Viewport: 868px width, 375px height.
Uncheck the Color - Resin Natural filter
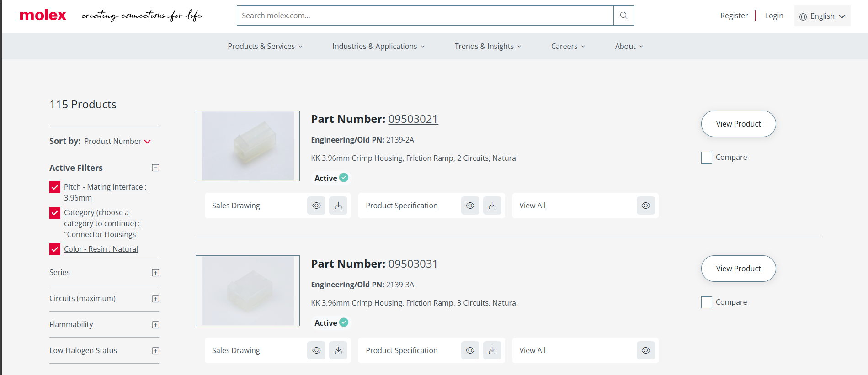click(55, 249)
